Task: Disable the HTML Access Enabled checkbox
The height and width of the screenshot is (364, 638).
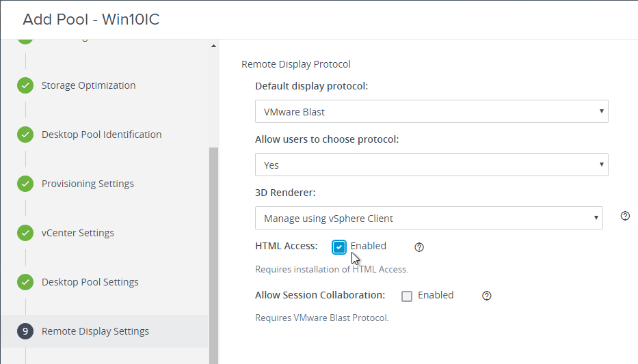Action: [339, 247]
